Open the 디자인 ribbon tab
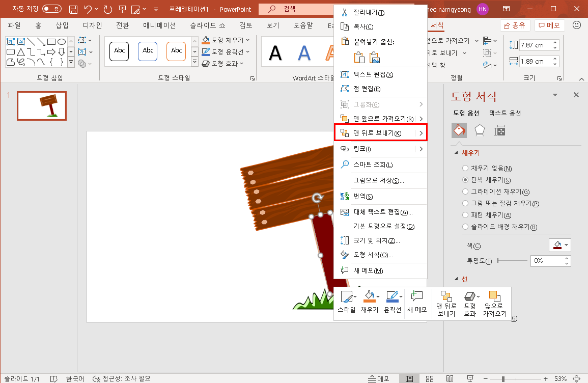The image size is (588, 383). pyautogui.click(x=92, y=25)
